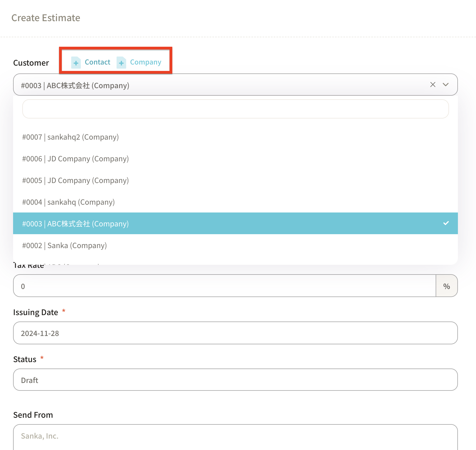Viewport: 476px width, 450px height.
Task: Click the checkmark on ABC株式会社 row
Action: tap(446, 223)
